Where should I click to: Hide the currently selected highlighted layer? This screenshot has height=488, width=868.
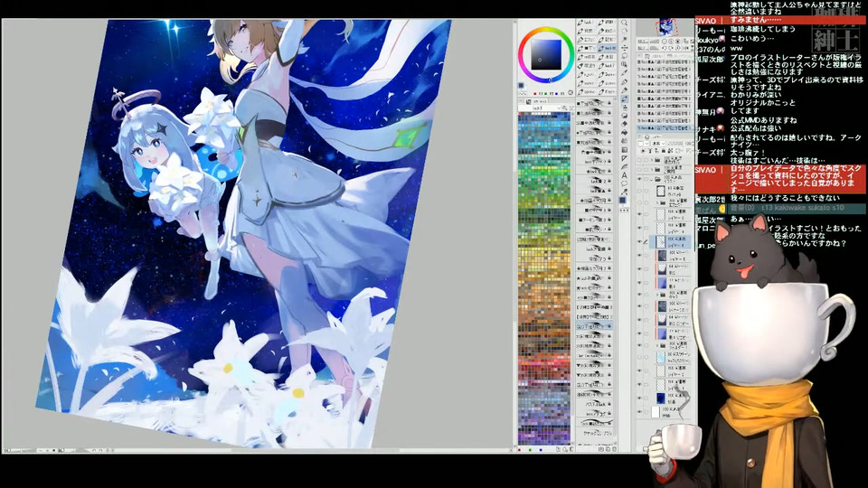[x=639, y=242]
